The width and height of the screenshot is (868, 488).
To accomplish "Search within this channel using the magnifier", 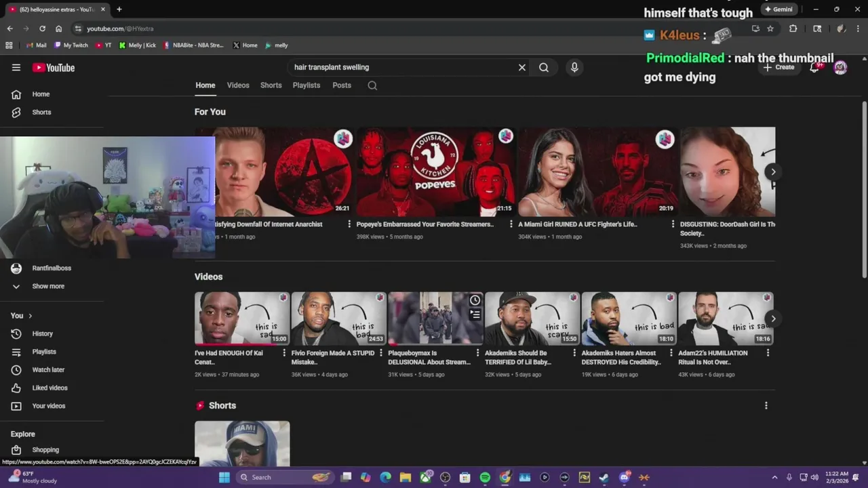I will tap(372, 85).
